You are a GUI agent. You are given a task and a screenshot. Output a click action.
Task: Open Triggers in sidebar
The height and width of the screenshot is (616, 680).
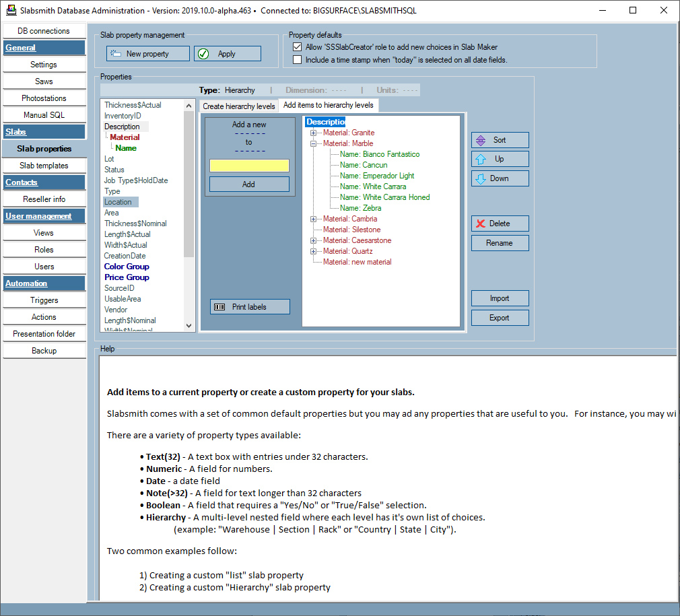pos(44,300)
